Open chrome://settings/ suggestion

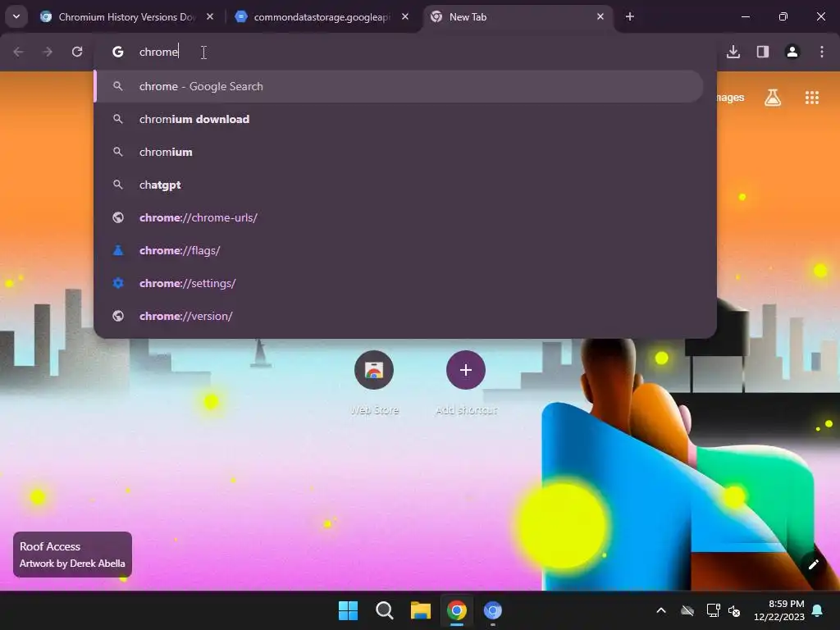click(399, 283)
